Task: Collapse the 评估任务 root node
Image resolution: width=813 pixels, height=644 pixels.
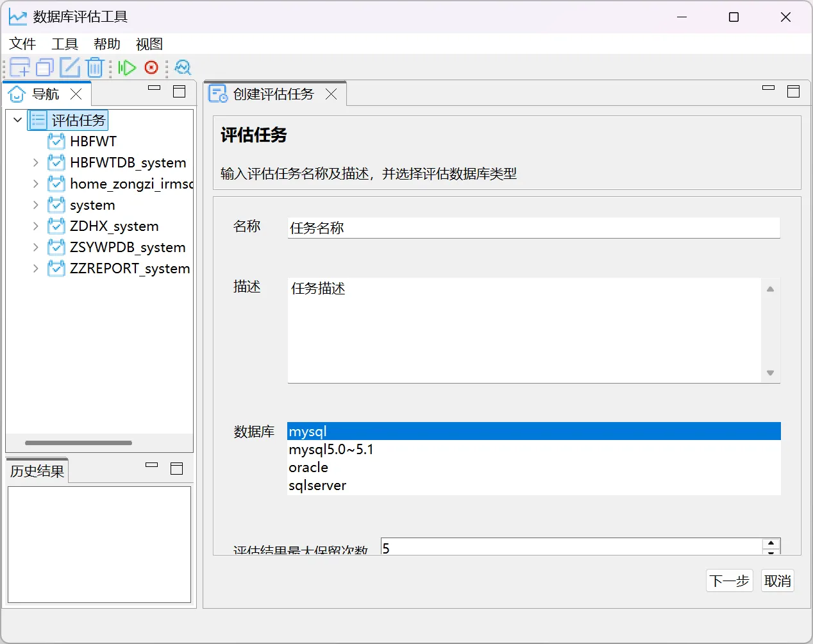Action: 18,120
